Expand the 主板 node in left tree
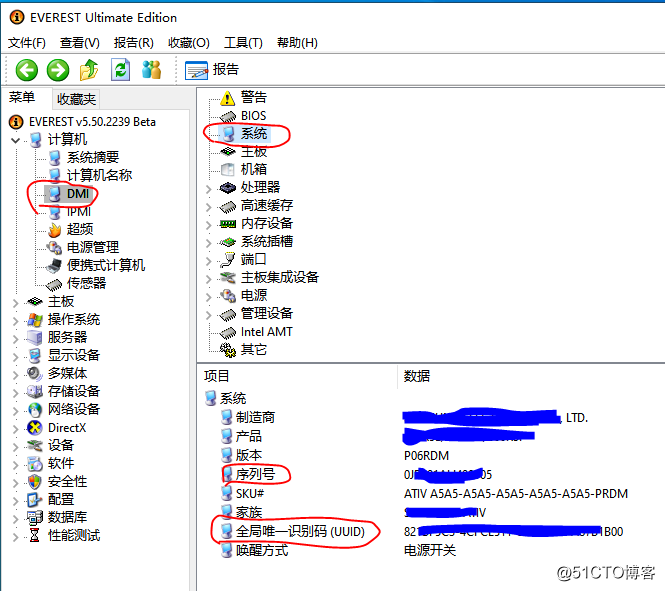The height and width of the screenshot is (591, 665). [16, 303]
